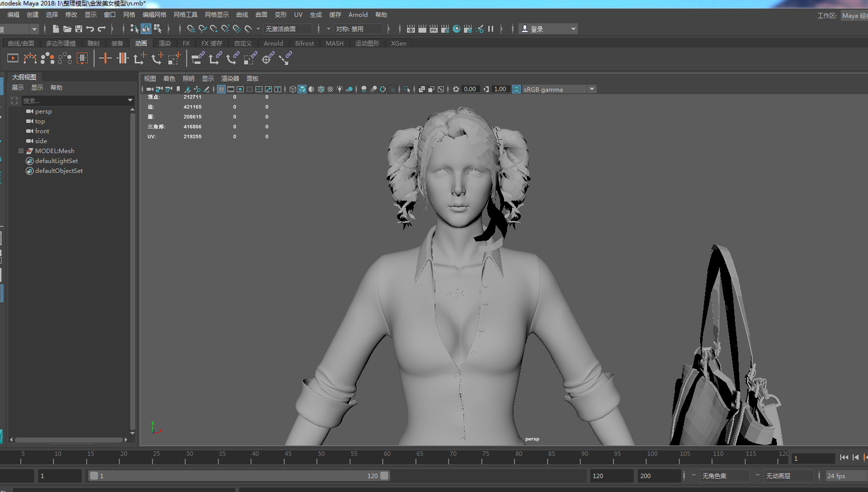Click the go to start playback button

pos(844,457)
